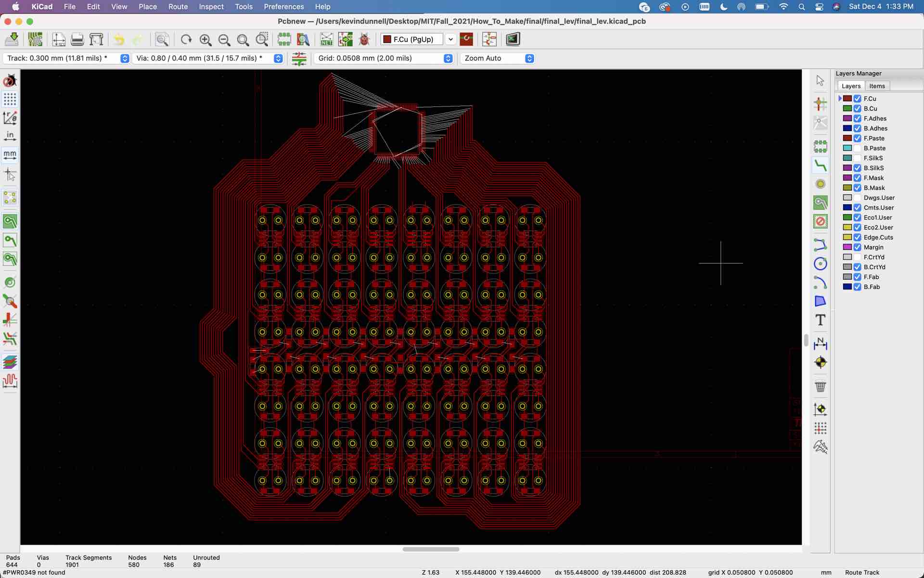Zoom to fit the board
This screenshot has width=924, height=578.
pos(243,39)
